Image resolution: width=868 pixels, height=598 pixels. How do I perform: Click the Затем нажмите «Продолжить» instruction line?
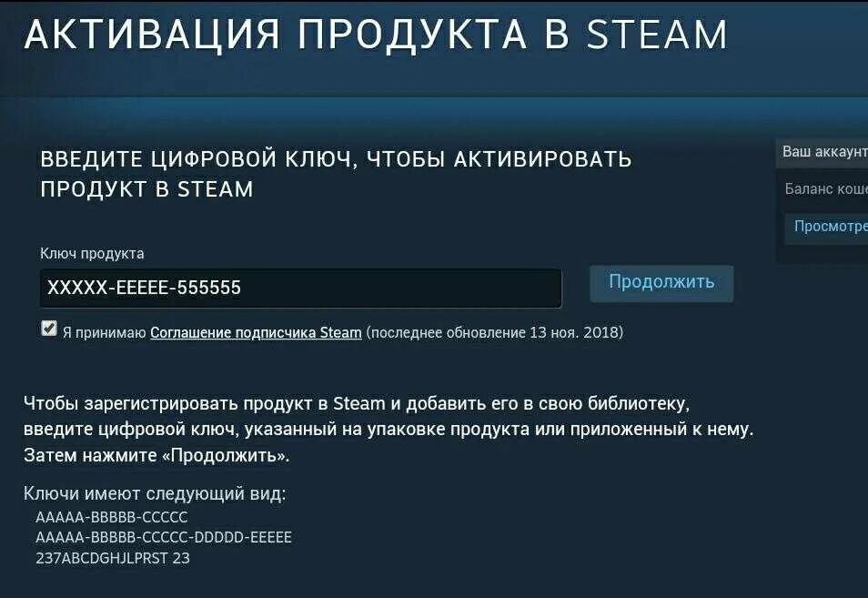pyautogui.click(x=156, y=455)
